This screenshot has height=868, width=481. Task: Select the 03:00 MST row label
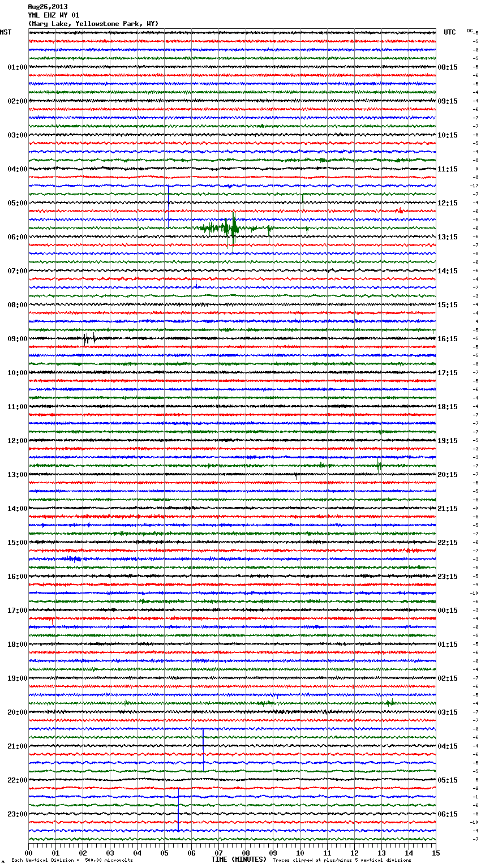[17, 135]
